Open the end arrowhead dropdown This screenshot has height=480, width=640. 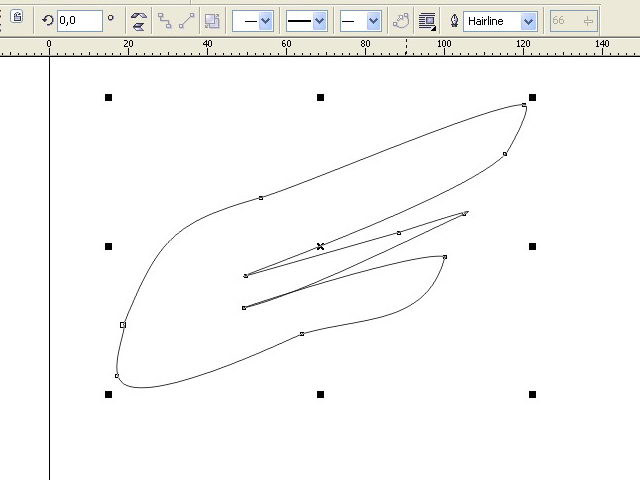coord(360,20)
